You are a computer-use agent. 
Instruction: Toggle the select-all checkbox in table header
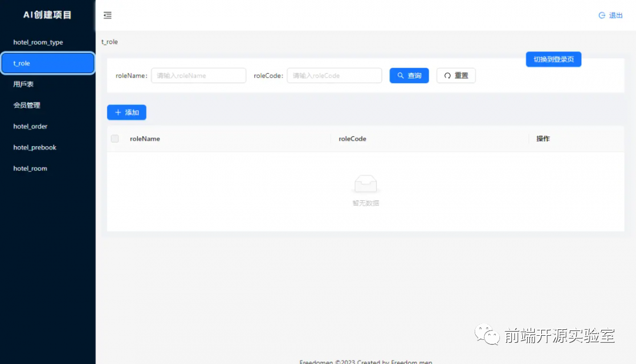(x=115, y=138)
